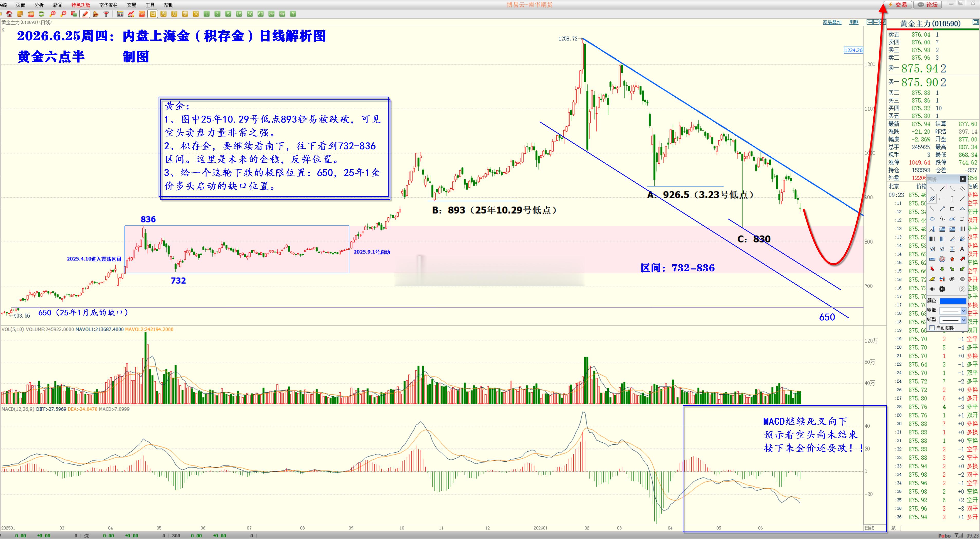Select the horizontal line tool

click(x=942, y=199)
